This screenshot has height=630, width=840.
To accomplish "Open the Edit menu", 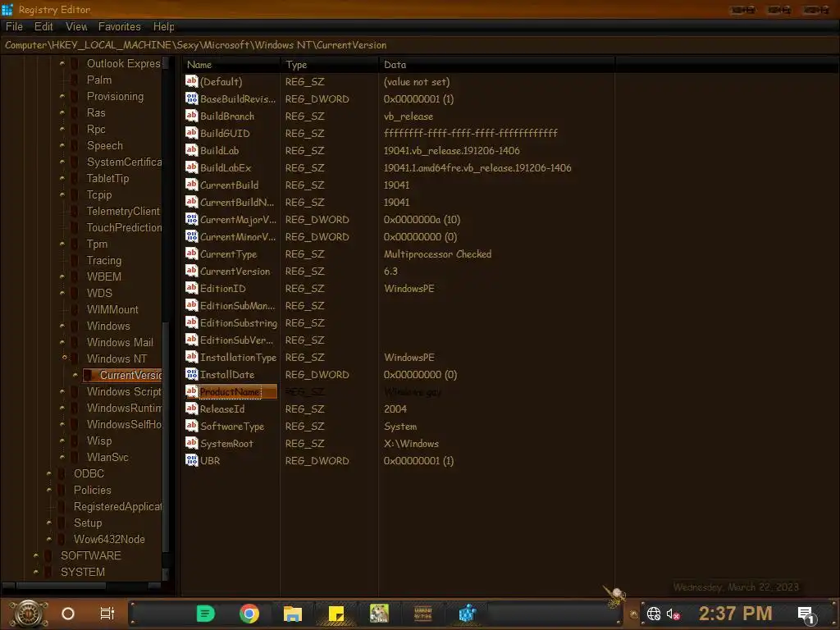I will [x=43, y=26].
